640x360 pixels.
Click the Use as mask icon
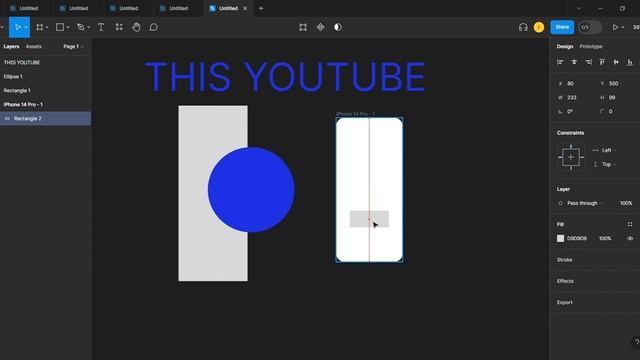pyautogui.click(x=338, y=27)
